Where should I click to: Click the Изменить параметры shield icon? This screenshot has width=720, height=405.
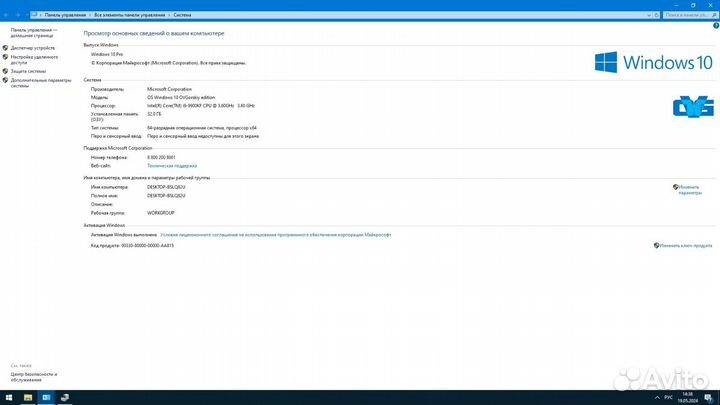pos(676,186)
